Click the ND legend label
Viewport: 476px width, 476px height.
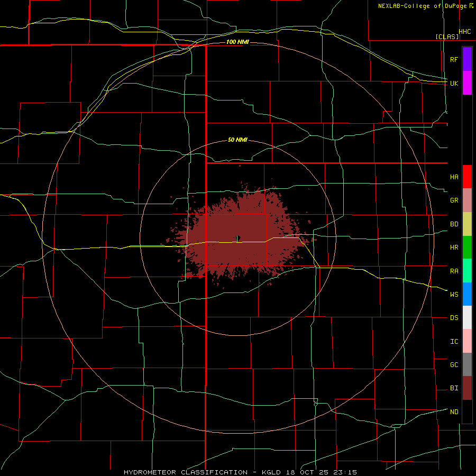(454, 412)
